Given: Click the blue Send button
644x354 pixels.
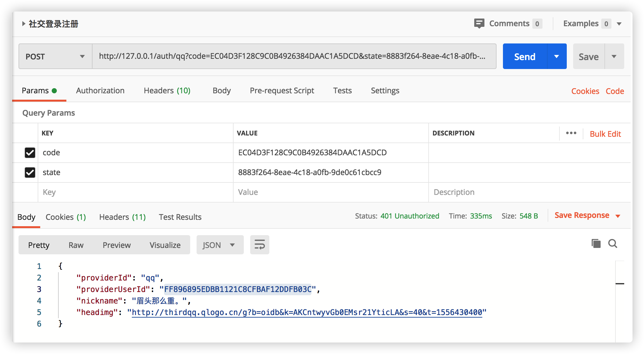Looking at the screenshot, I should [525, 57].
